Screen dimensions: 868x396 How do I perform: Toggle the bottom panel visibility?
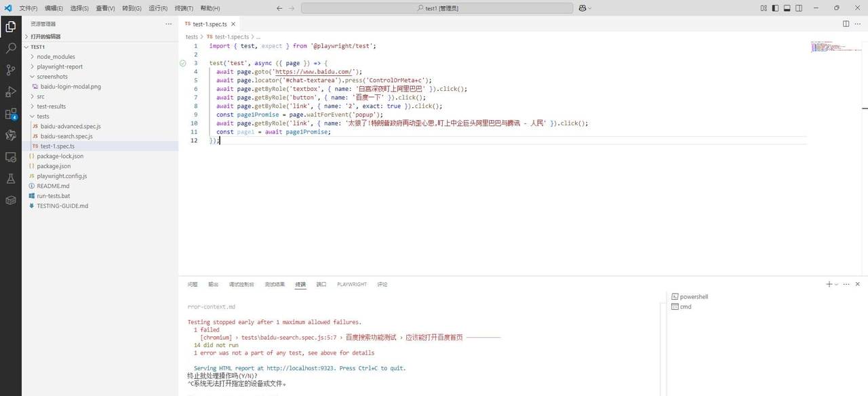tap(787, 8)
